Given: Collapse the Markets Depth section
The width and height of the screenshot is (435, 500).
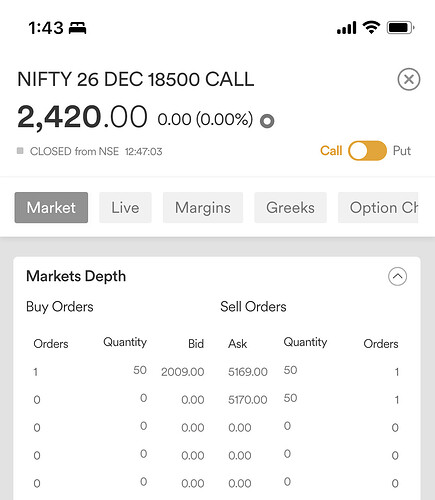Looking at the screenshot, I should (397, 276).
